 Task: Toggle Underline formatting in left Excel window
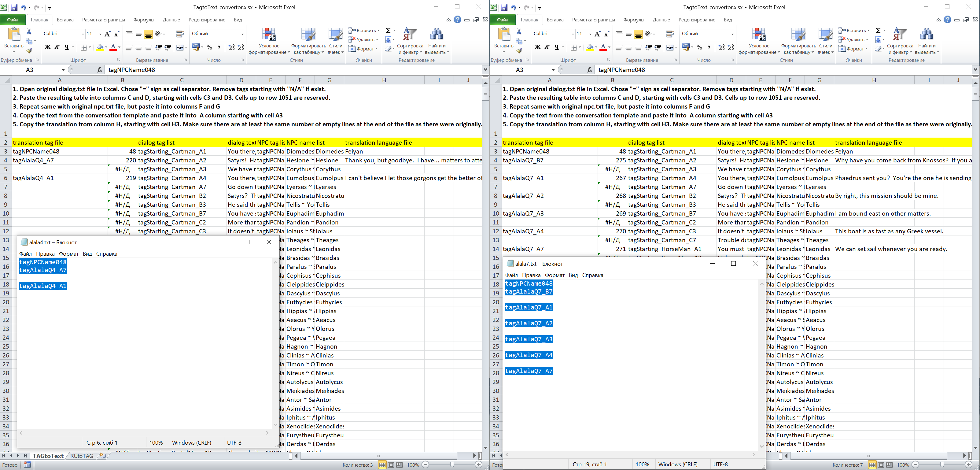tap(67, 47)
